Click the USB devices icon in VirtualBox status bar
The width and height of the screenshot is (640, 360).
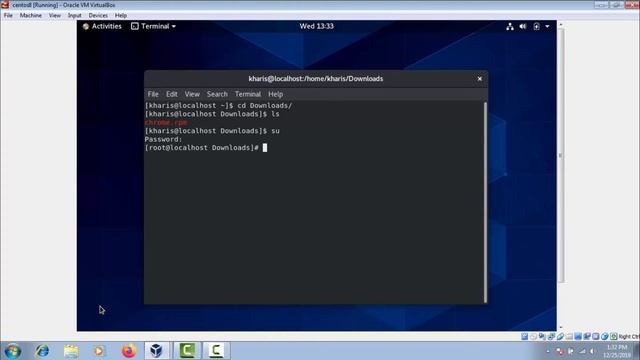tap(560, 336)
